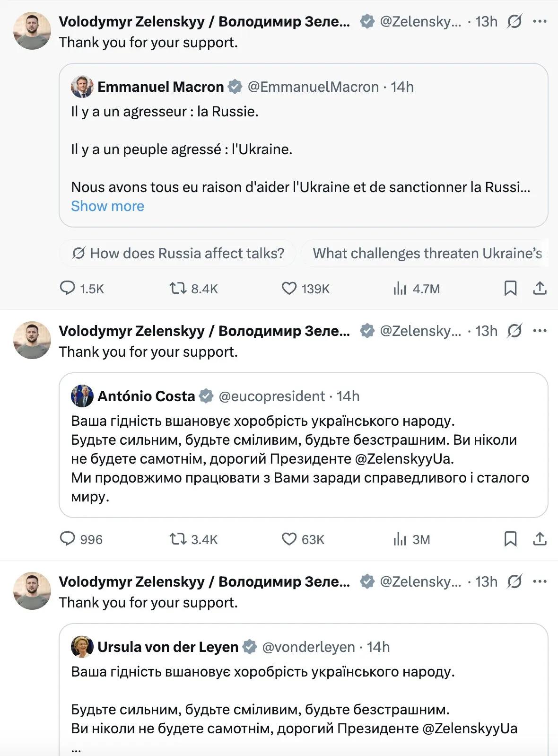The image size is (558, 756).
Task: Open Grok icon on first post header
Action: coord(514,21)
